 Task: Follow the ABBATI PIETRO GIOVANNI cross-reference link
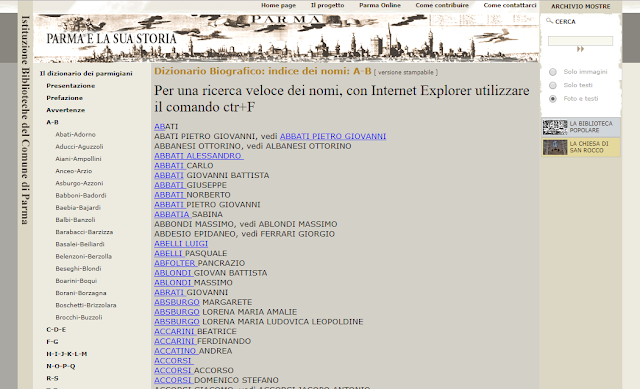click(x=333, y=136)
